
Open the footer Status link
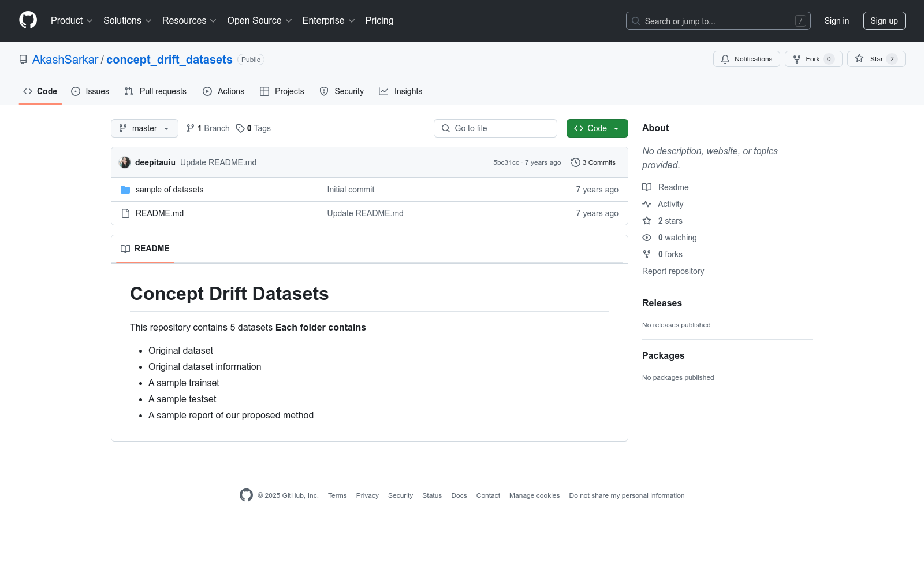[x=432, y=495]
